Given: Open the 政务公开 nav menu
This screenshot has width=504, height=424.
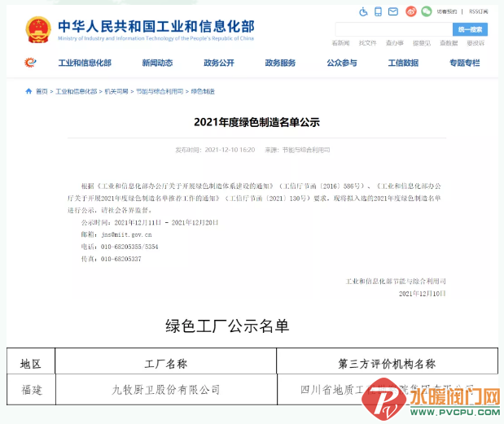Looking at the screenshot, I should 219,63.
